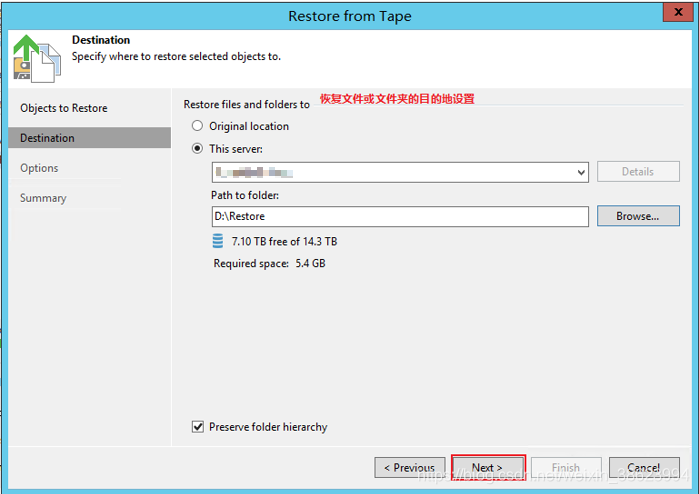Image resolution: width=699 pixels, height=494 pixels.
Task: Click the Restore from Tape title bar
Action: (x=350, y=16)
